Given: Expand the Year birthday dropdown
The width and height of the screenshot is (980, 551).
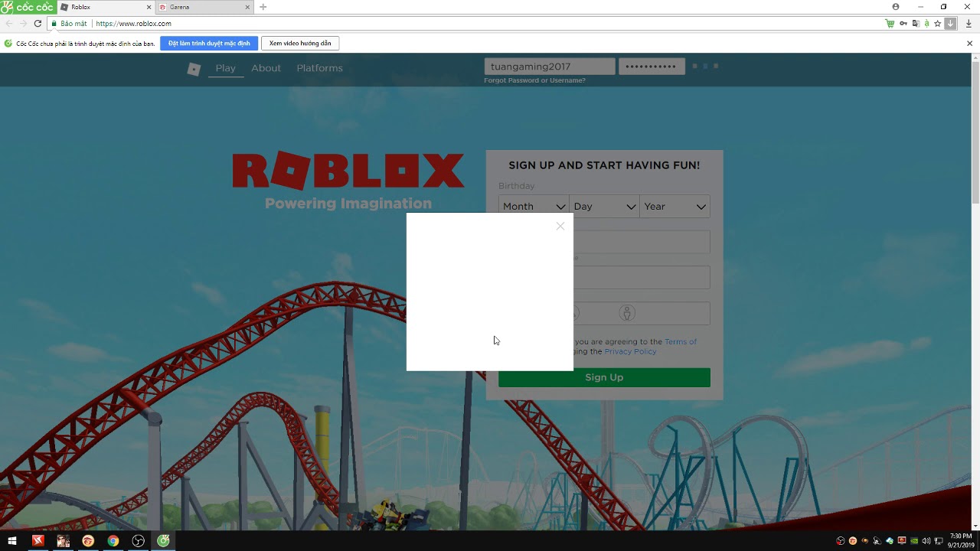Looking at the screenshot, I should pos(675,207).
